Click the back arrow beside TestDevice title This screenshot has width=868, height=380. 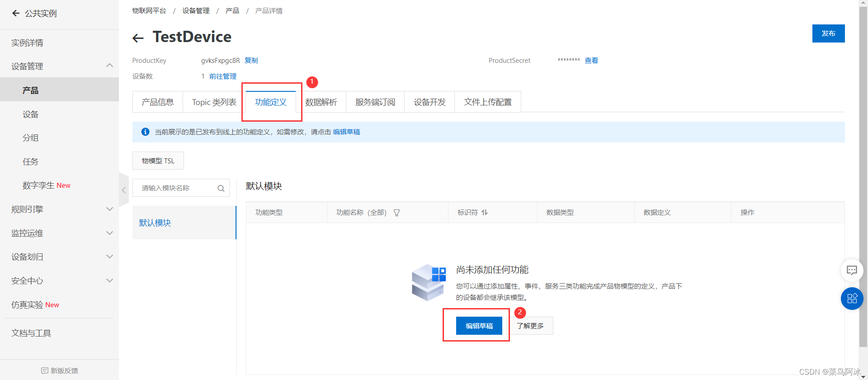[138, 38]
